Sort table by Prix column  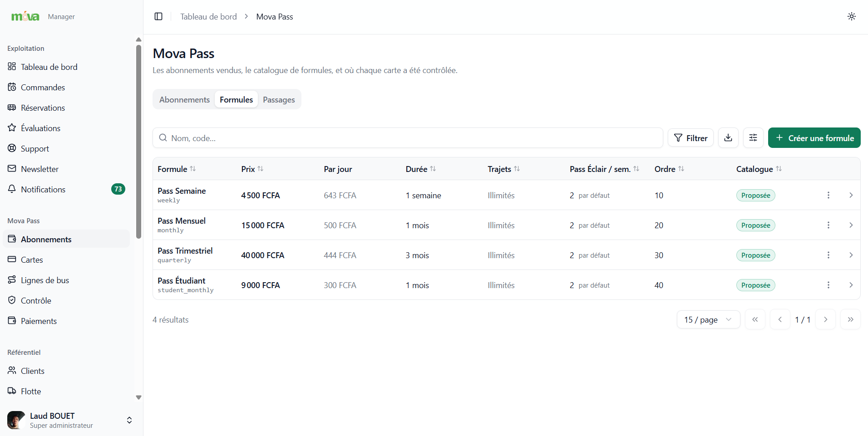point(252,169)
